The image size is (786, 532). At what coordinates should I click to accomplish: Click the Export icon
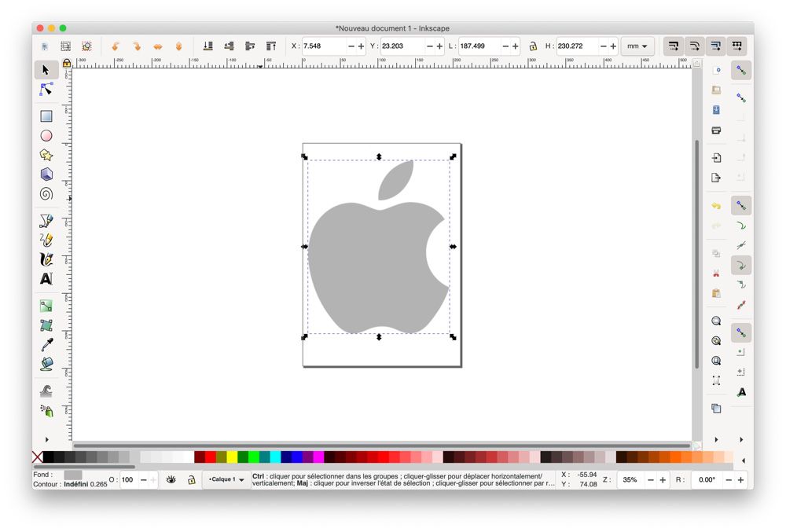716,178
